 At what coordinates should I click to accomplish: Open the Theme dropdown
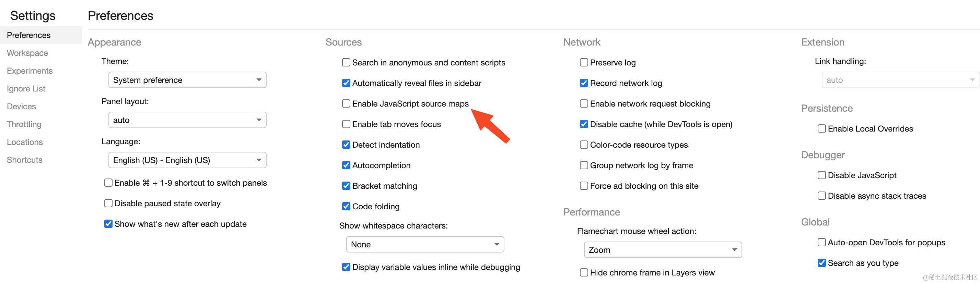coord(187,80)
